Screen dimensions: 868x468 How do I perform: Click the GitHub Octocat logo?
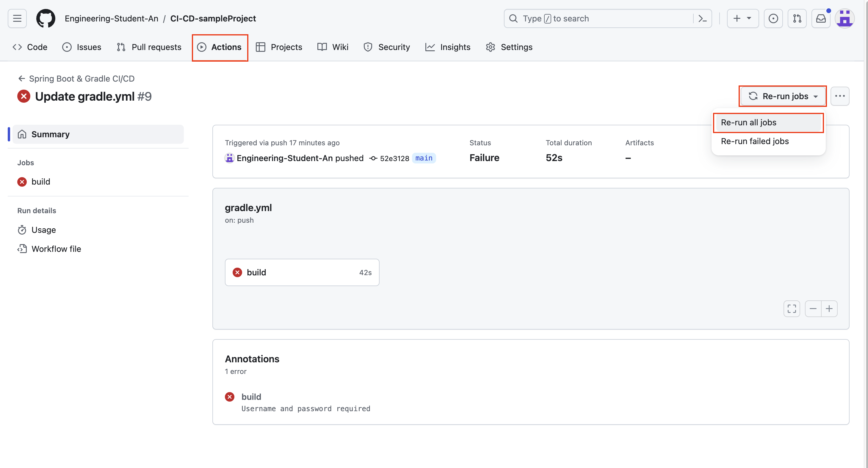pos(46,18)
